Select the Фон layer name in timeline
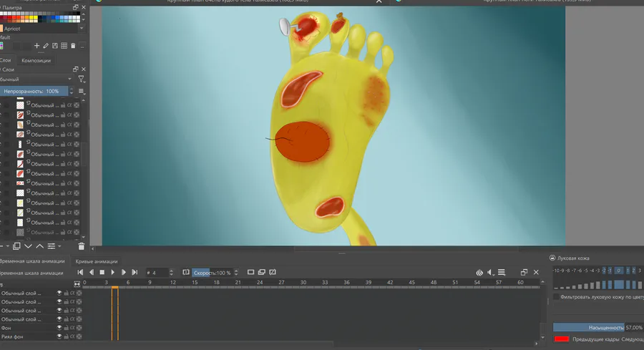Screen dimensions: 644x350 tap(6, 328)
